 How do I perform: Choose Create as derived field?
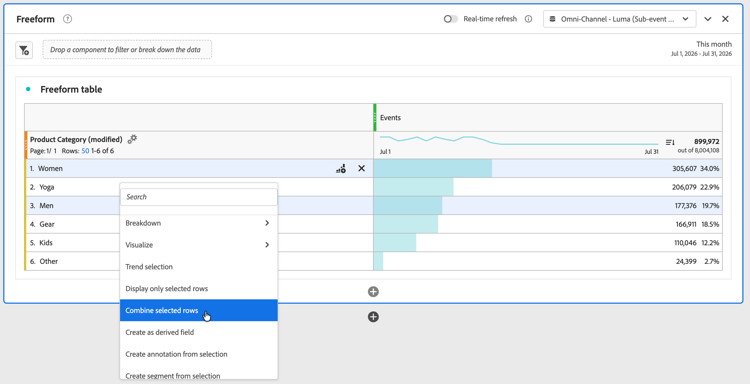199,332
